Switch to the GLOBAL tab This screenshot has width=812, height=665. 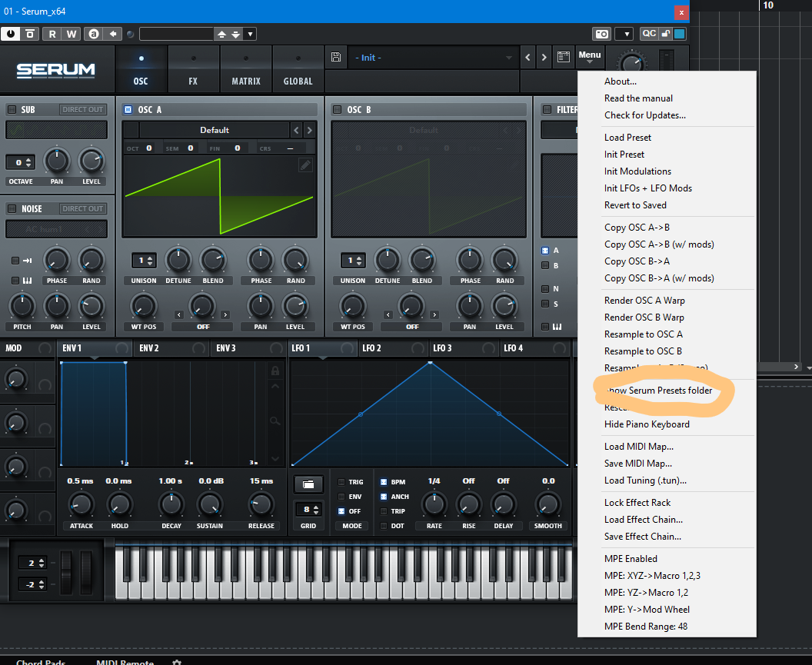(298, 69)
